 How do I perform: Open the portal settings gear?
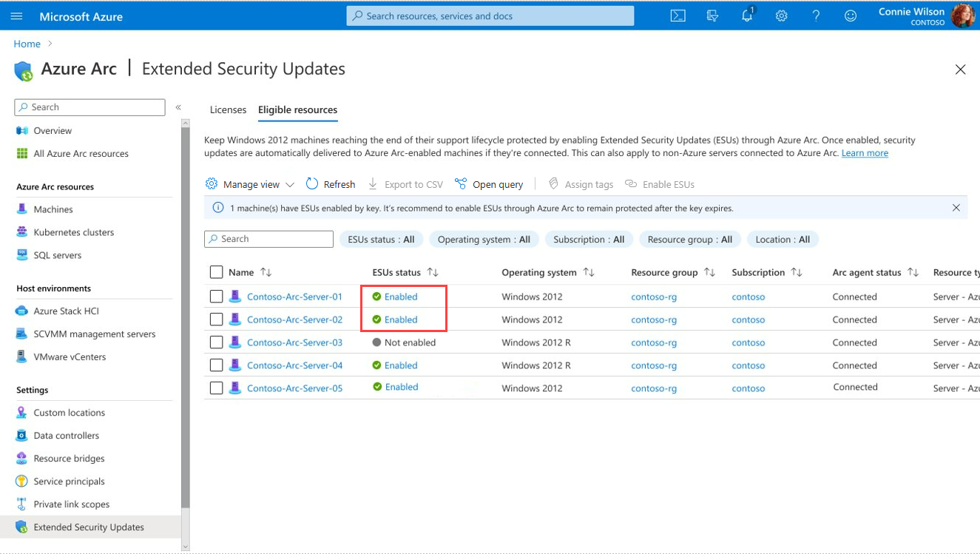pyautogui.click(x=782, y=16)
